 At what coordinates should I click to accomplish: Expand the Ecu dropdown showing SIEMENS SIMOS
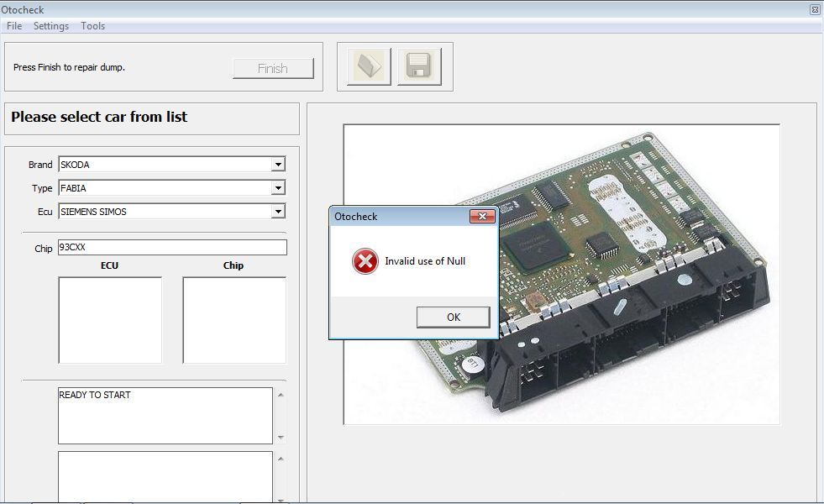[278, 212]
